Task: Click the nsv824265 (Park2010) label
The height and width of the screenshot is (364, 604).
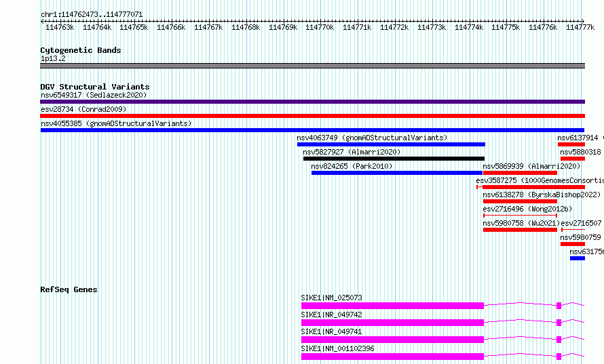Action: coord(352,166)
